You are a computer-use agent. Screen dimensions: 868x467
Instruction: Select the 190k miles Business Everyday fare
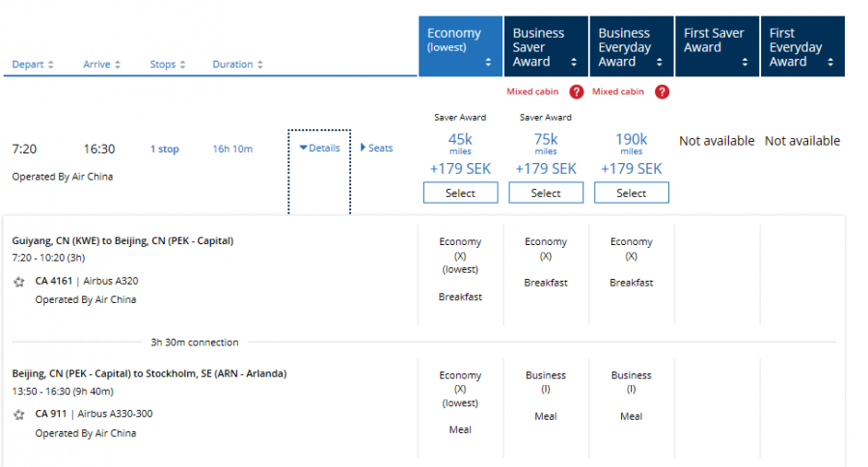click(631, 193)
